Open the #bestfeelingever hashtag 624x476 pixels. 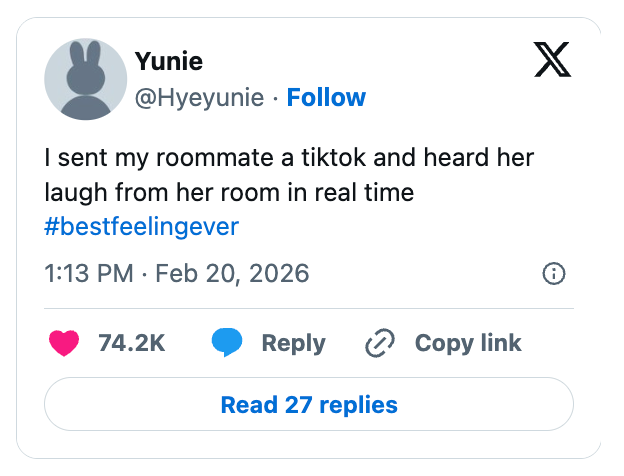click(142, 226)
